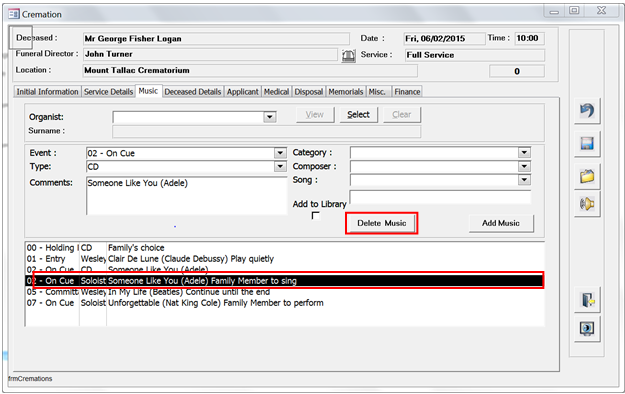Click the floppy disk save icon
The height and width of the screenshot is (394, 625).
tap(587, 143)
